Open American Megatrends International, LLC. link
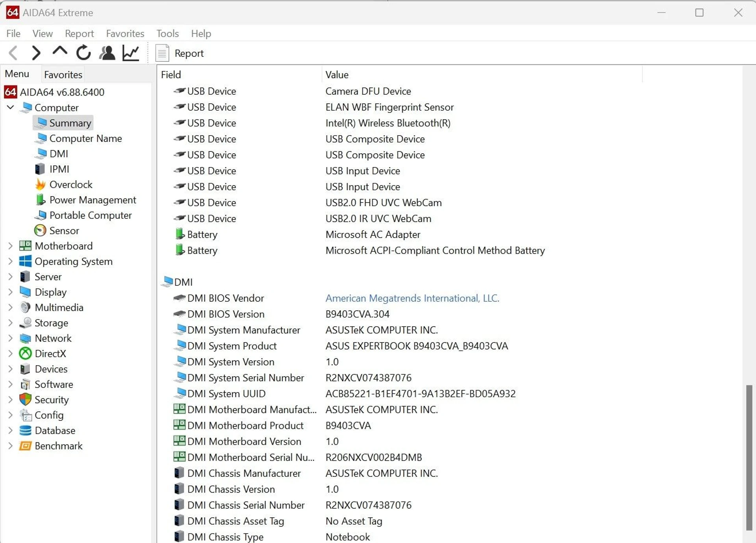Viewport: 756px width, 543px height. pyautogui.click(x=412, y=298)
